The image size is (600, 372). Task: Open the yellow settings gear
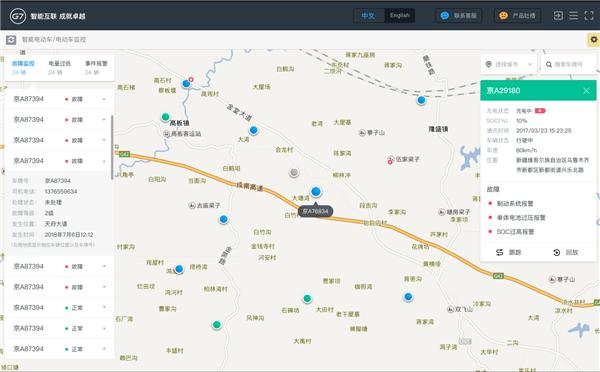tap(594, 40)
